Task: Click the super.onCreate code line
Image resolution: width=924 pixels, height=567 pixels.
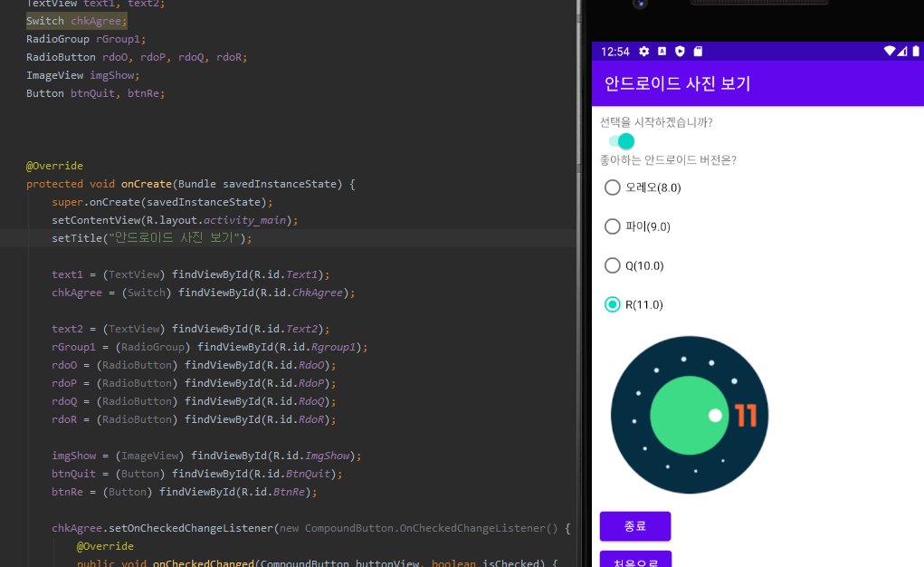Action: 163,202
